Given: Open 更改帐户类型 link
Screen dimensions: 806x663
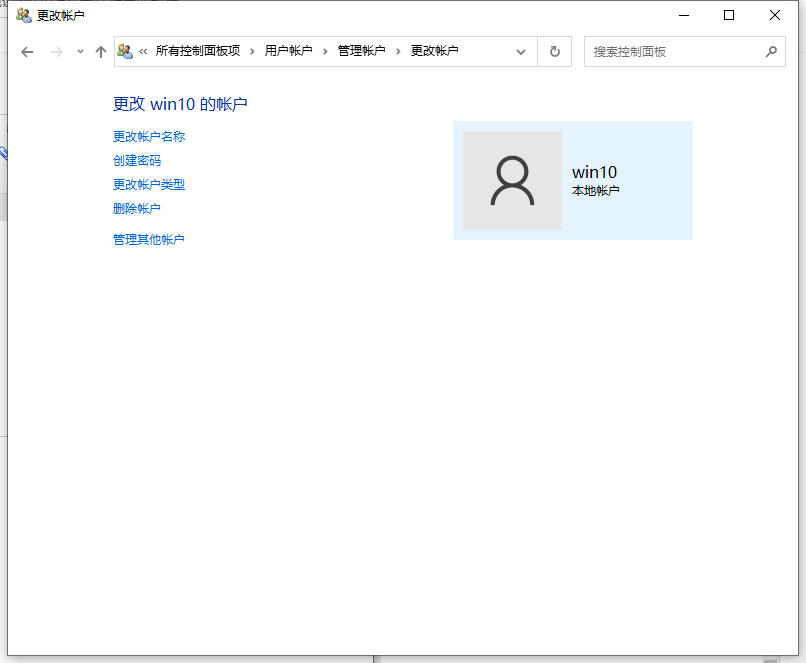Looking at the screenshot, I should pyautogui.click(x=148, y=184).
